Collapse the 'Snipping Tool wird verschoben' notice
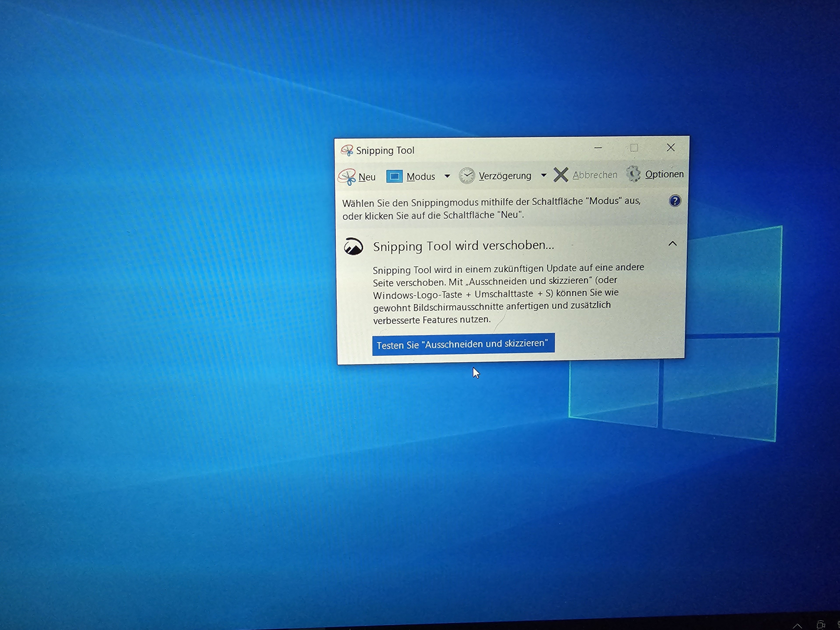Image resolution: width=840 pixels, height=630 pixels. point(672,244)
